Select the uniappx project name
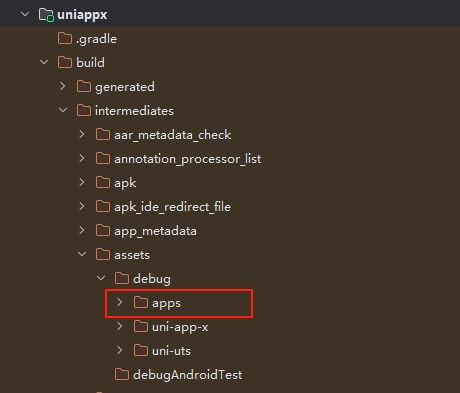This screenshot has width=460, height=393. 82,15
